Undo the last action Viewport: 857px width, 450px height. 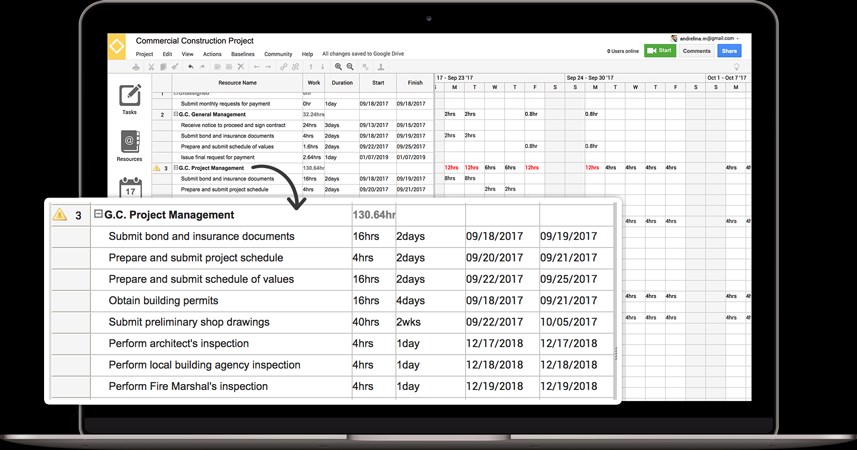[190, 67]
